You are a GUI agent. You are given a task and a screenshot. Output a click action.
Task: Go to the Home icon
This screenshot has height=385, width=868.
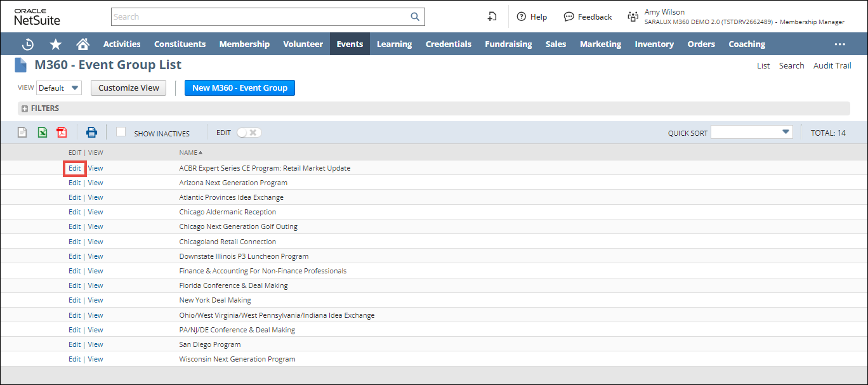[x=82, y=44]
